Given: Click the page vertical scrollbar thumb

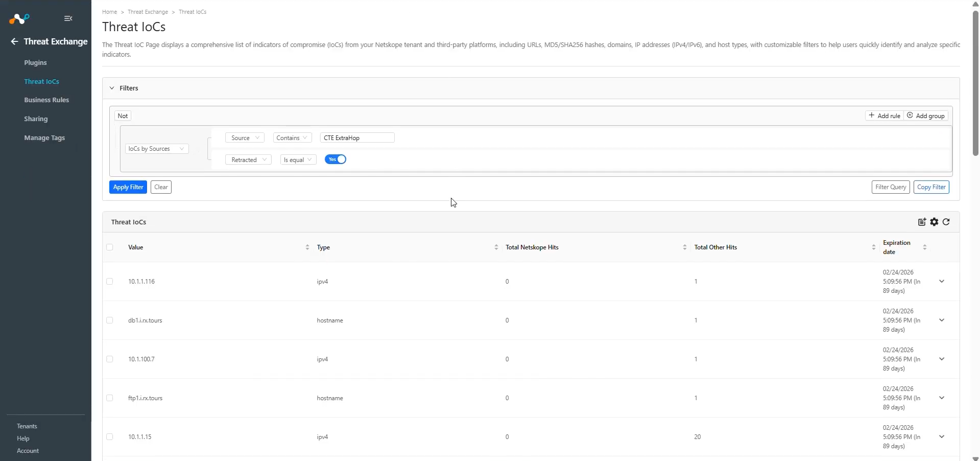Looking at the screenshot, I should (x=975, y=83).
